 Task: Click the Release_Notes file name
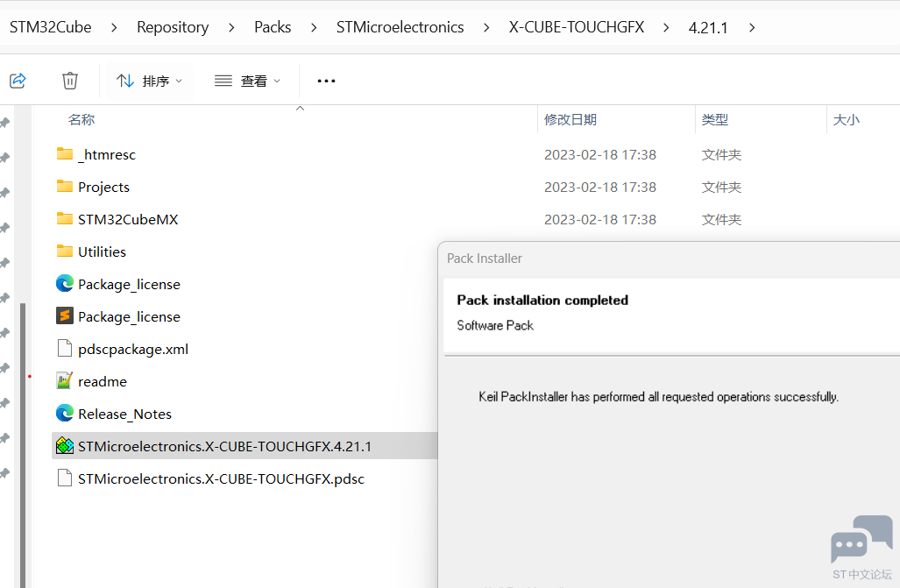click(124, 414)
